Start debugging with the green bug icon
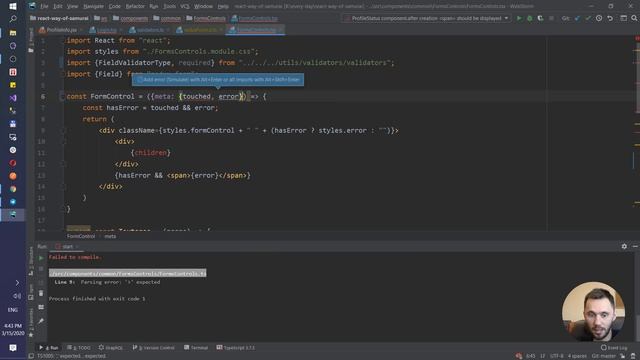Screen dimensions: 640x360 (529, 18)
